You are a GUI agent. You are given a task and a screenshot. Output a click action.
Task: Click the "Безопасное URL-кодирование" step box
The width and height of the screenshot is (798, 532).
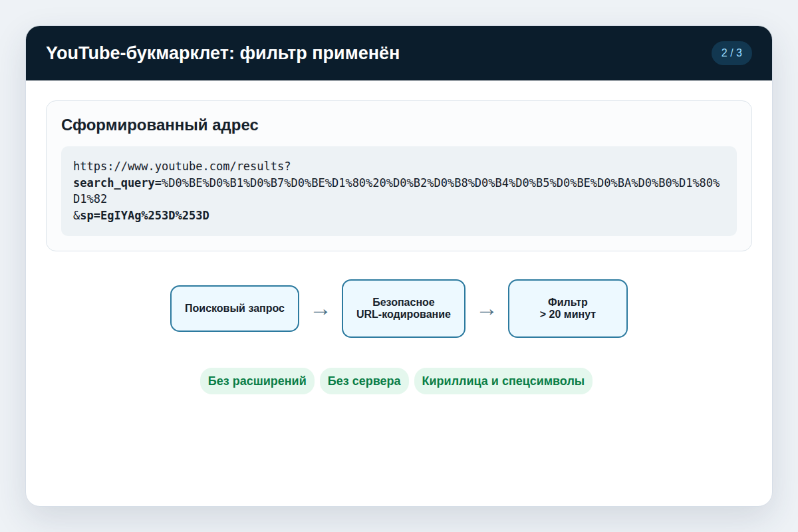(404, 309)
